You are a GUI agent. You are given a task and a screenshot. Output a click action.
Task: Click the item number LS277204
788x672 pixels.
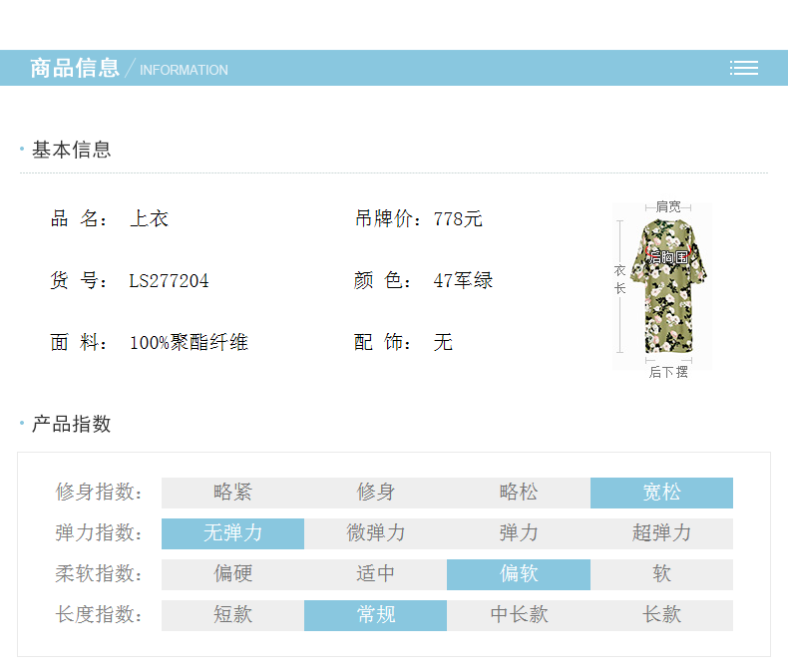pos(169,281)
